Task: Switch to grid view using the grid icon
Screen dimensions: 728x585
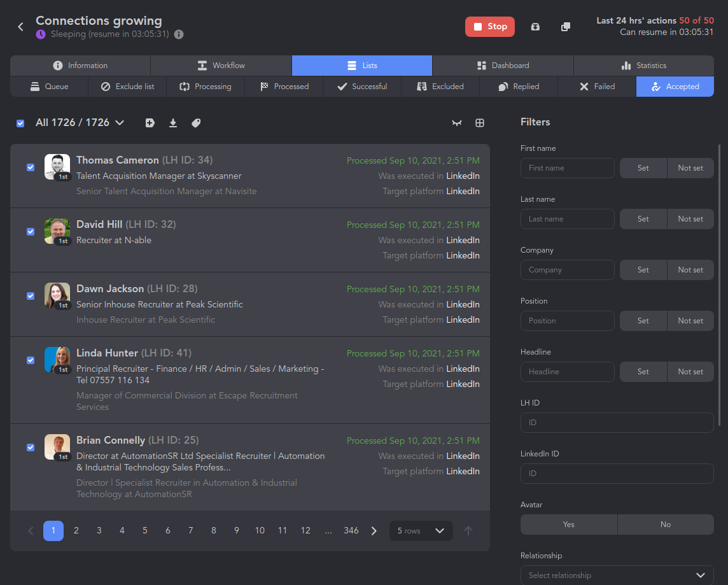Action: tap(480, 122)
